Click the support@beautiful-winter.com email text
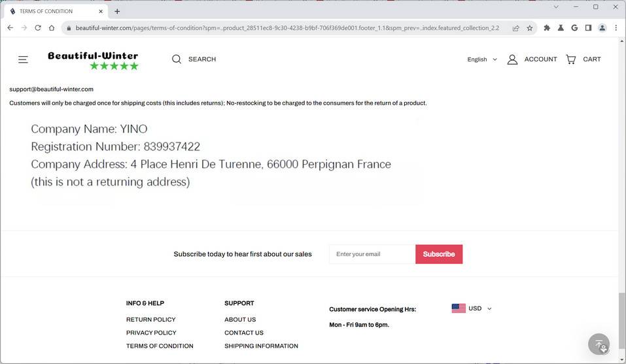626x364 pixels. (x=52, y=90)
